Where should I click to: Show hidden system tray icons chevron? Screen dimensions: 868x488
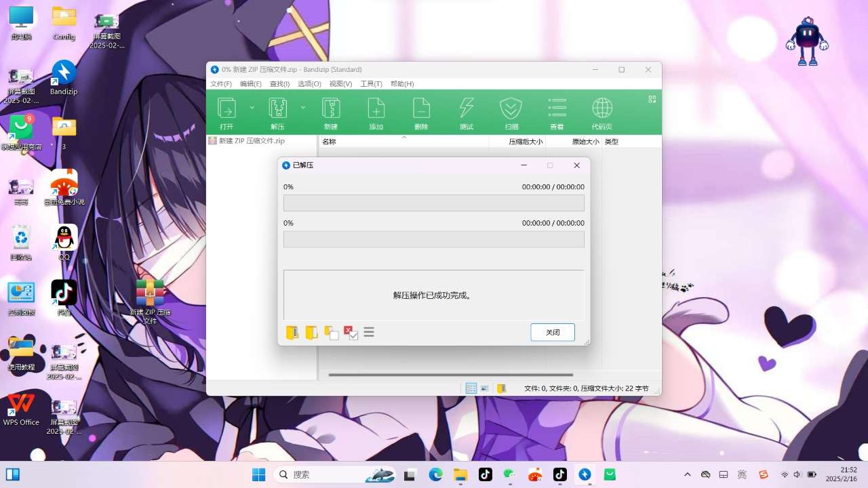point(688,474)
